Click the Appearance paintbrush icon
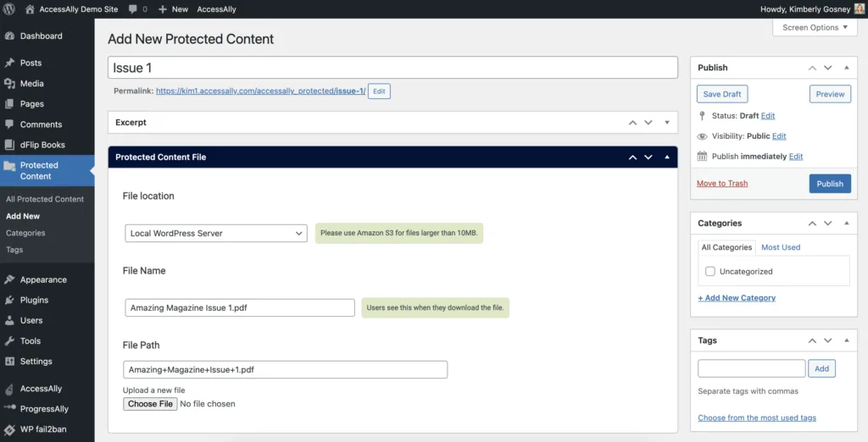The image size is (868, 442). 9,280
